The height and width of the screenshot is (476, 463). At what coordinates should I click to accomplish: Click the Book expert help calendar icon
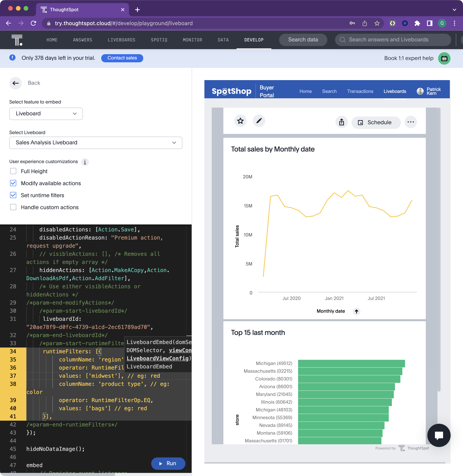(444, 58)
